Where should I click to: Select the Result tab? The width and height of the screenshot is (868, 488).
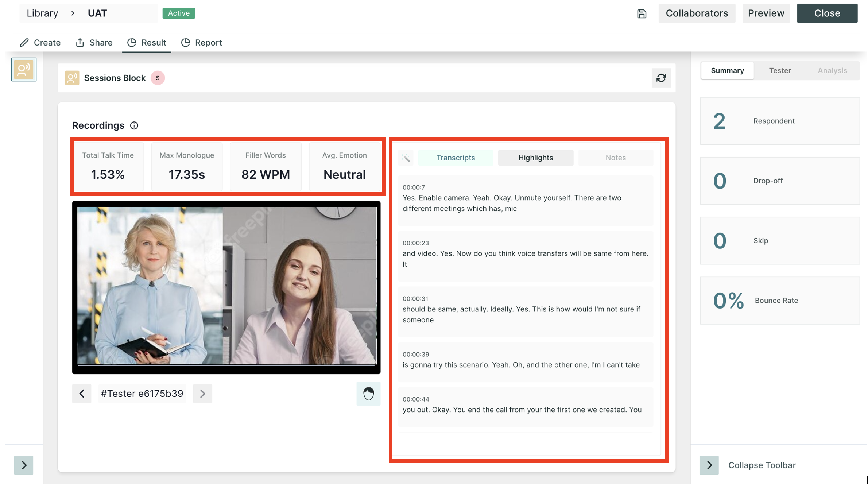[147, 43]
